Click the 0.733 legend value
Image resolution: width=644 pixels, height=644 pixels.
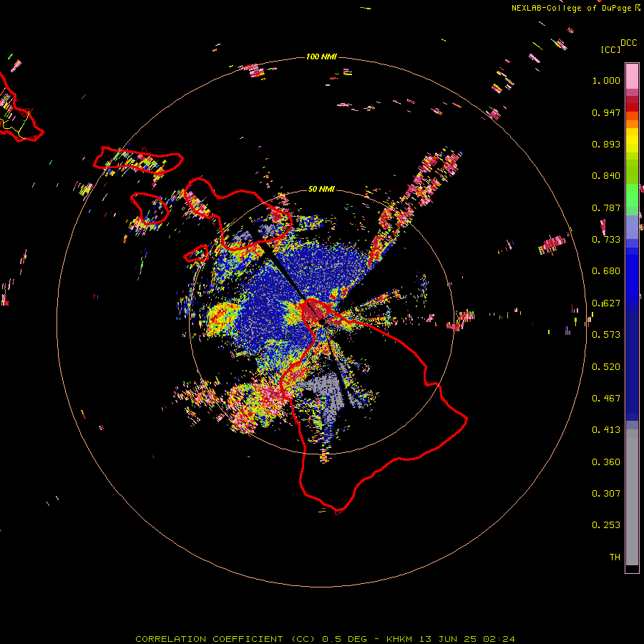coord(606,240)
